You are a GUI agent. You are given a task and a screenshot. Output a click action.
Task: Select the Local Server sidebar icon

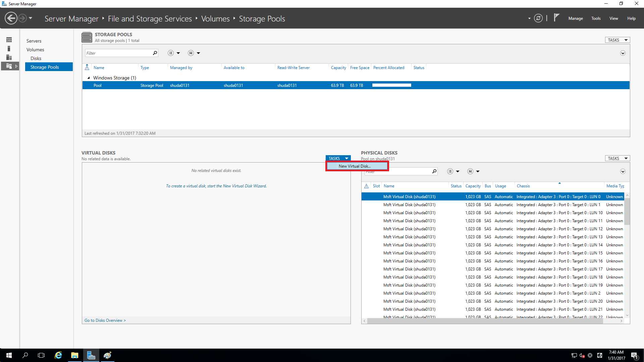point(9,49)
